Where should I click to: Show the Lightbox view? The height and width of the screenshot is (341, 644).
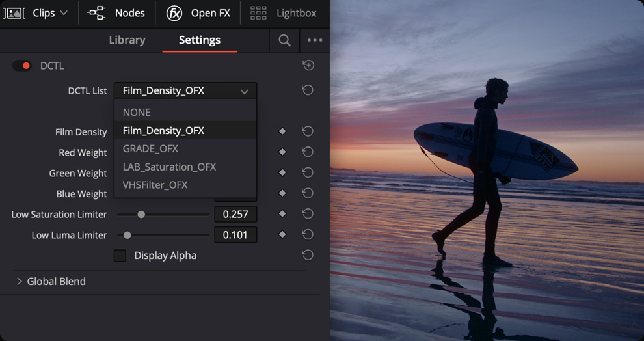[x=283, y=13]
